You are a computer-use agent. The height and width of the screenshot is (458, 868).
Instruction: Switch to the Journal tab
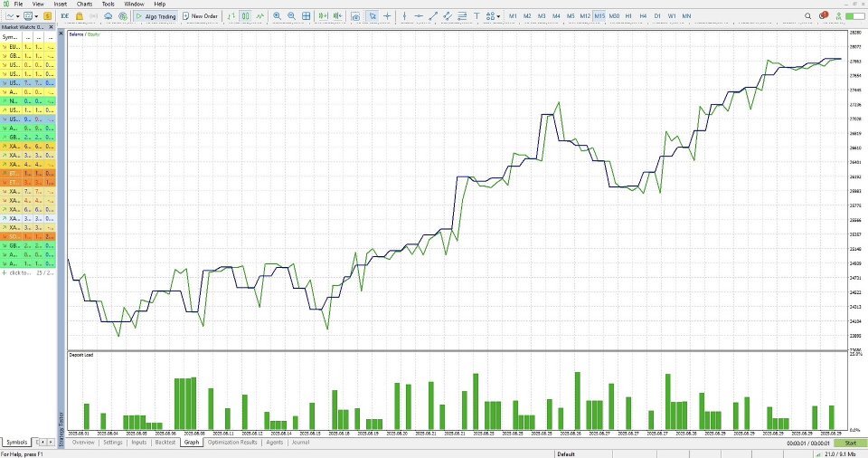300,443
